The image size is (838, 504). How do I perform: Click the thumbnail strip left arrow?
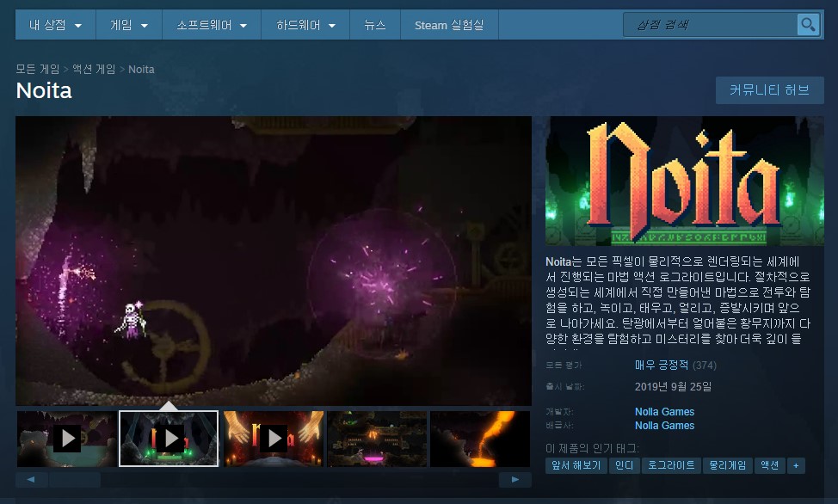pos(32,479)
